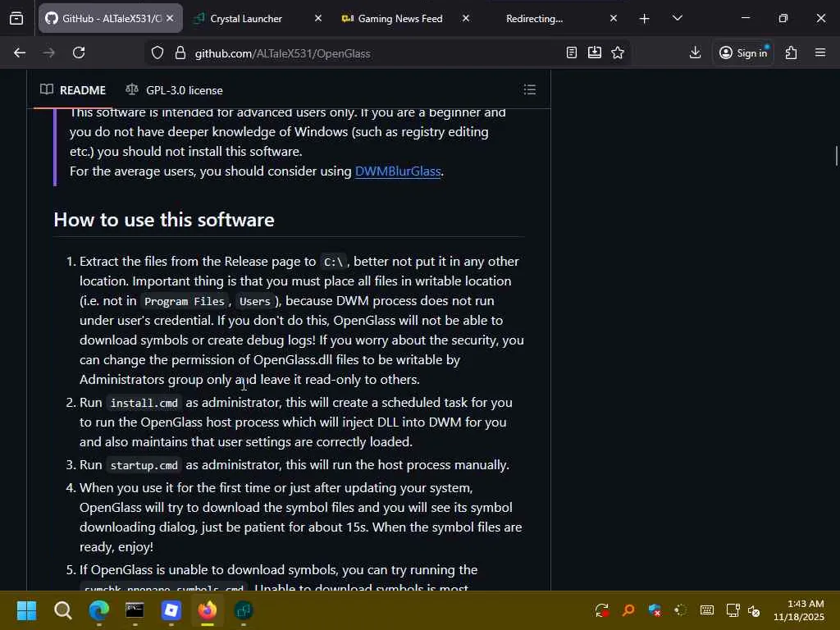Select the GPL-3.0 license tab
The height and width of the screenshot is (630, 840).
[174, 90]
